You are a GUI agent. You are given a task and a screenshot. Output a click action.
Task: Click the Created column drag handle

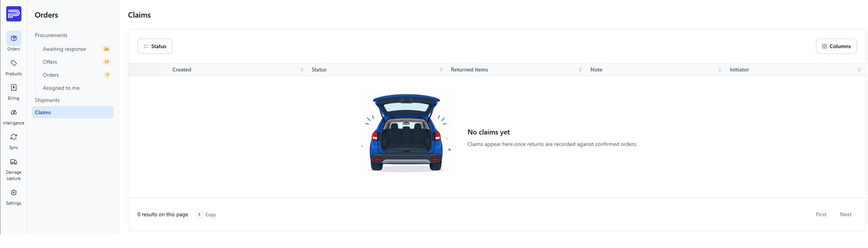(x=302, y=70)
